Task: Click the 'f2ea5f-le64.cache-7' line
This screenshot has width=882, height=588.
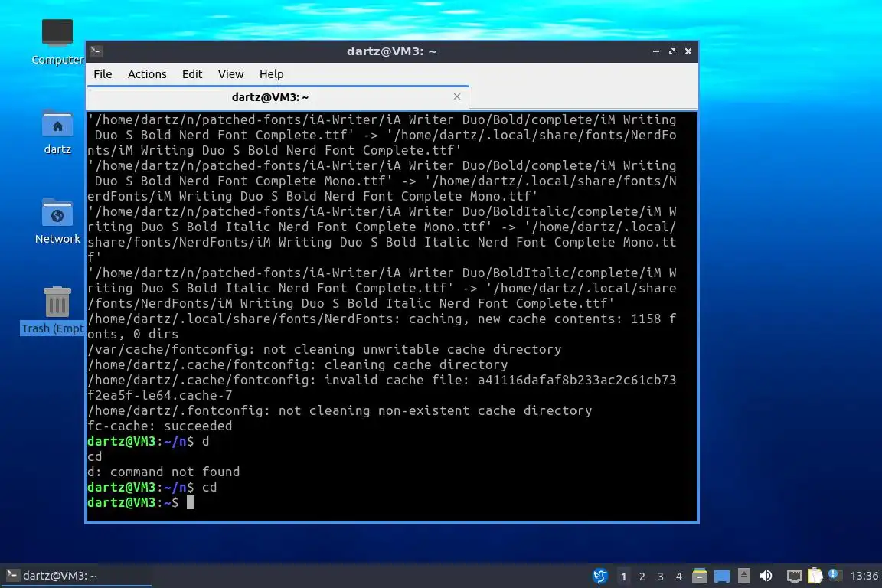Action: click(x=160, y=395)
